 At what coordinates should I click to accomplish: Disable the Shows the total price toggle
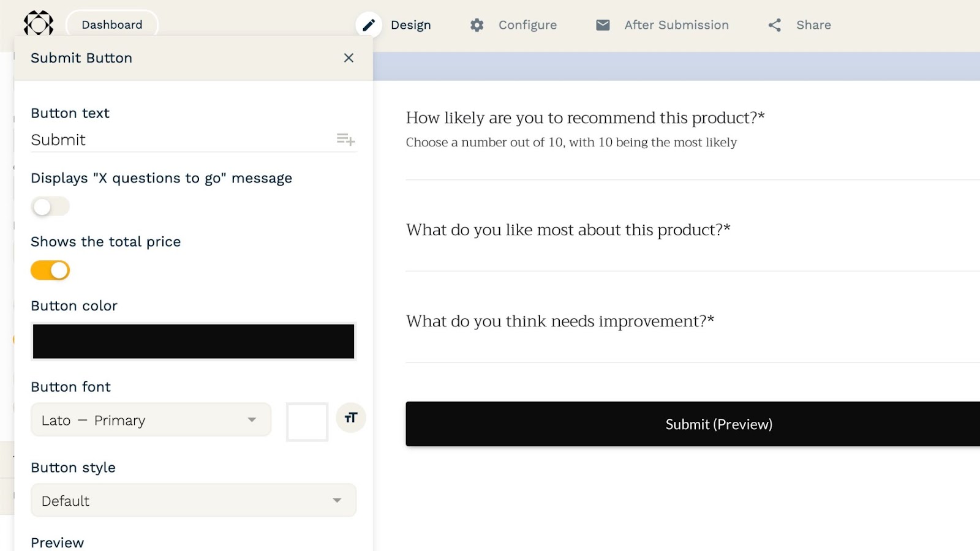tap(50, 271)
